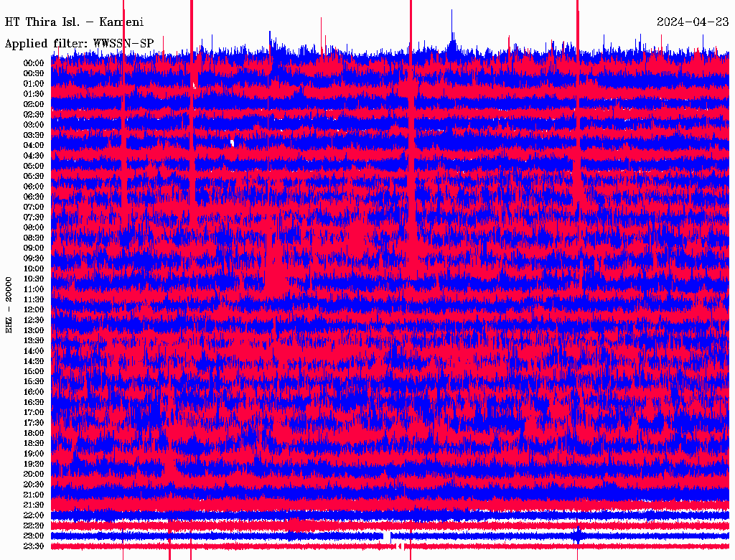Click the 15:30 time label
The image size is (735, 560).
coord(34,382)
